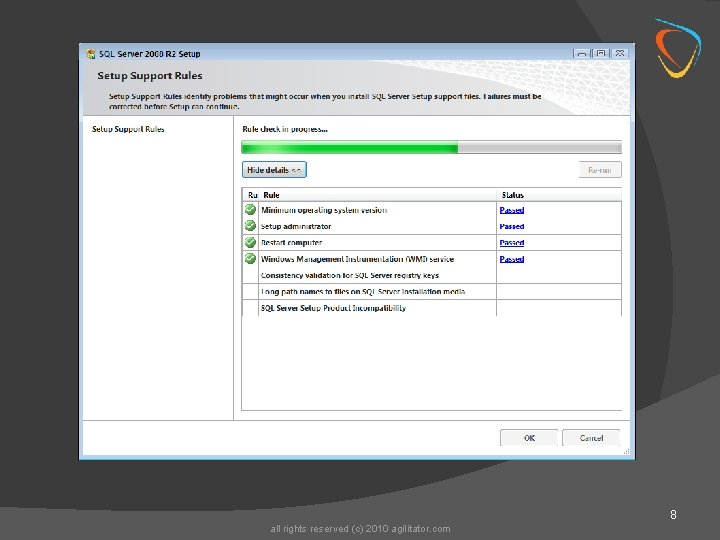
Task: Select 'Long path names to files' rule row
Action: (432, 292)
